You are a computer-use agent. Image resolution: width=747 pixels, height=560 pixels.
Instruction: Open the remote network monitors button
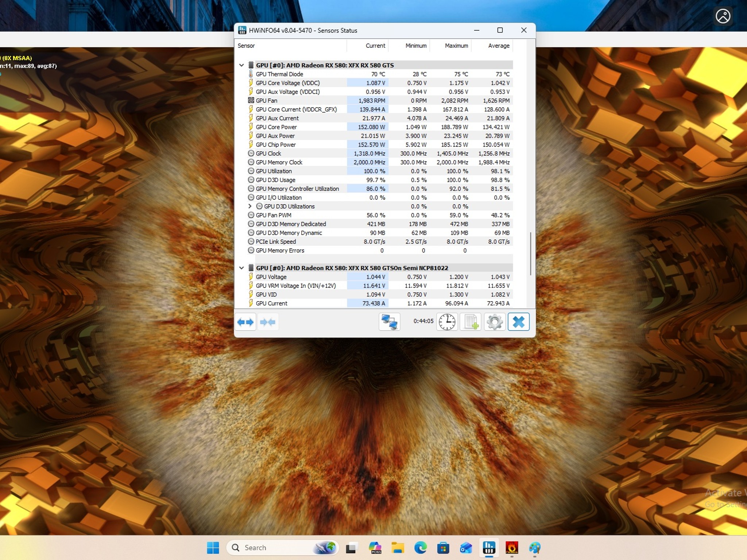[389, 322]
